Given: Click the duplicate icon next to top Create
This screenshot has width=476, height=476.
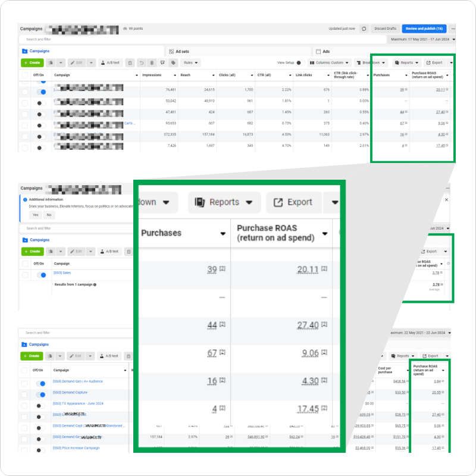Looking at the screenshot, I should tap(52, 62).
